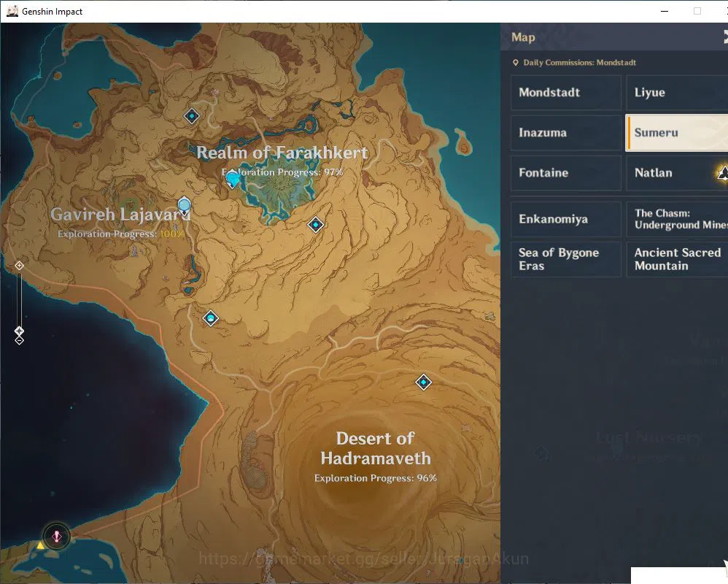Click map pin beside the Gavireh Lajavard label

185,207
